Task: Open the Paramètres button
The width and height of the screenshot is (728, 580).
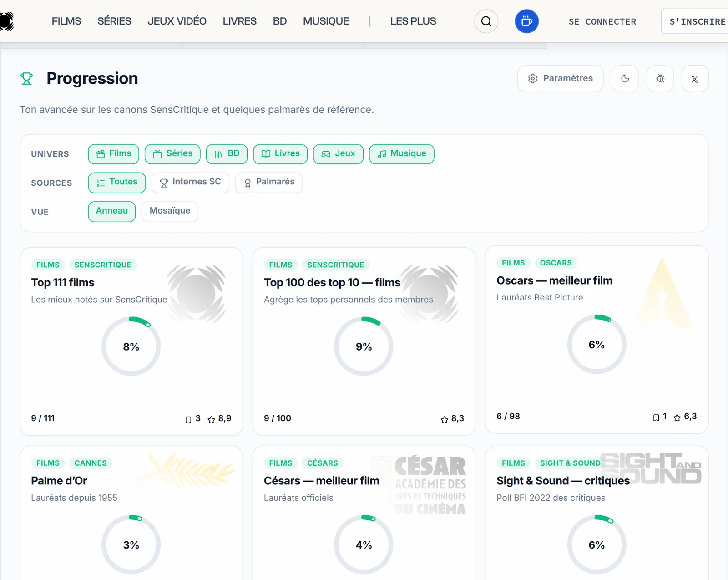Action: click(561, 79)
